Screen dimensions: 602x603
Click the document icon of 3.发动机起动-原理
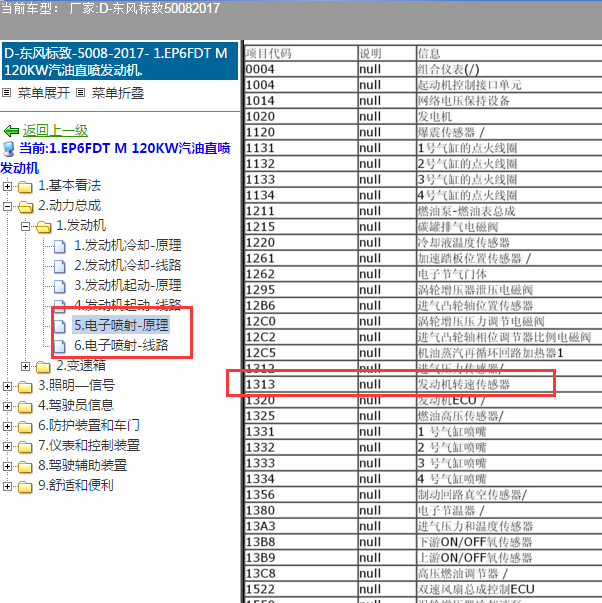pyautogui.click(x=60, y=286)
